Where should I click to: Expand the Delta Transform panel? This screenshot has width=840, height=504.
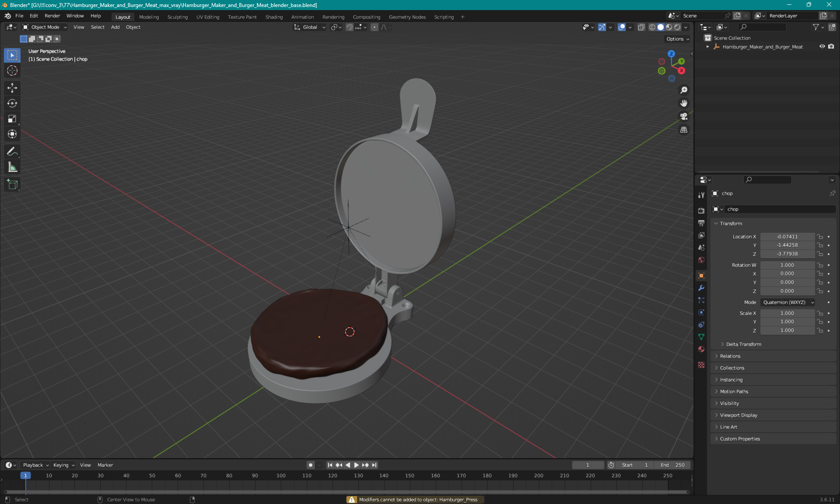click(743, 344)
